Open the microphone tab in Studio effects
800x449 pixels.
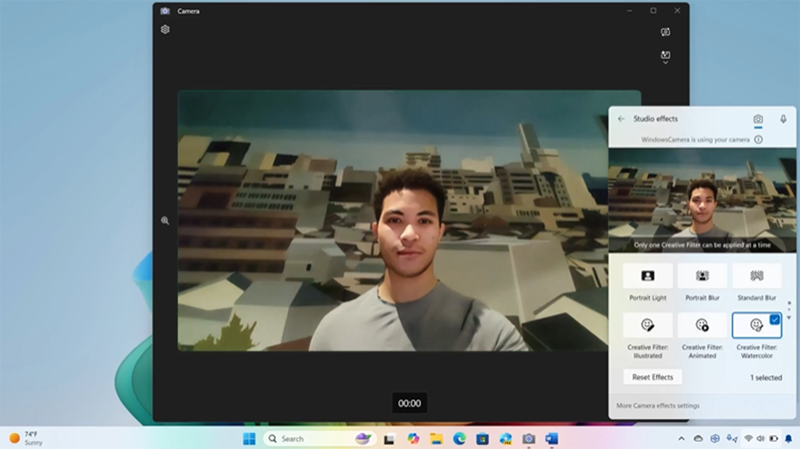click(x=783, y=119)
